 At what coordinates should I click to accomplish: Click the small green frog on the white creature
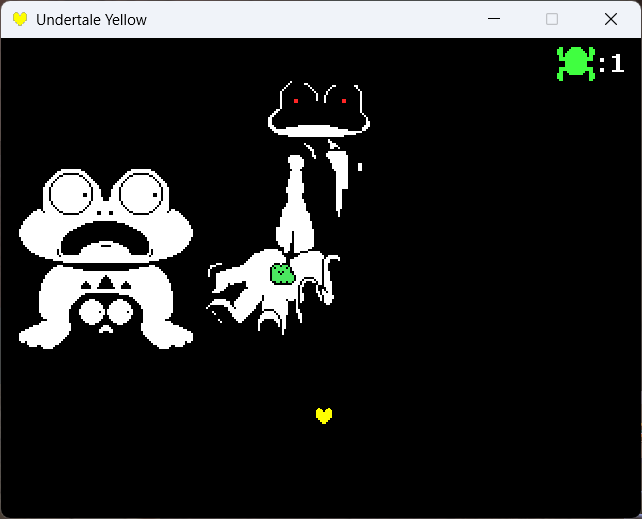pos(282,273)
